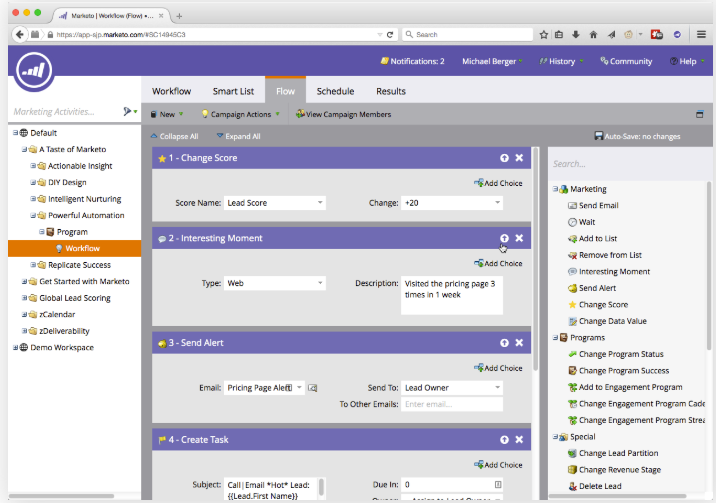Collapse the Marketing actions group
716x503 pixels.
554,189
